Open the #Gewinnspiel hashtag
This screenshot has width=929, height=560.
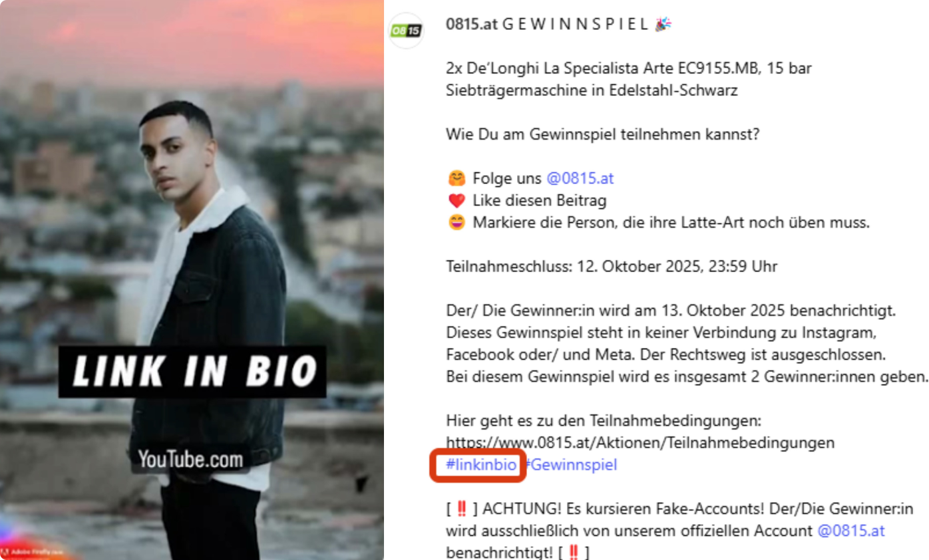coord(572,465)
